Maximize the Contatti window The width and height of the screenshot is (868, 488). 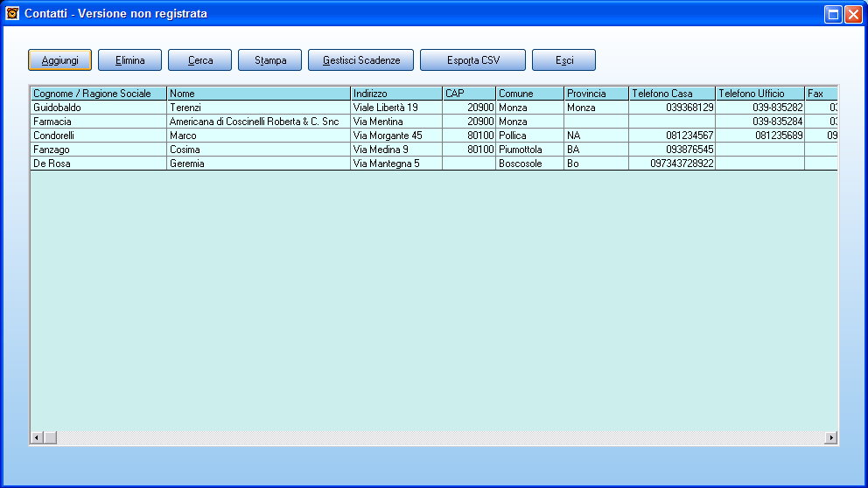[833, 14]
